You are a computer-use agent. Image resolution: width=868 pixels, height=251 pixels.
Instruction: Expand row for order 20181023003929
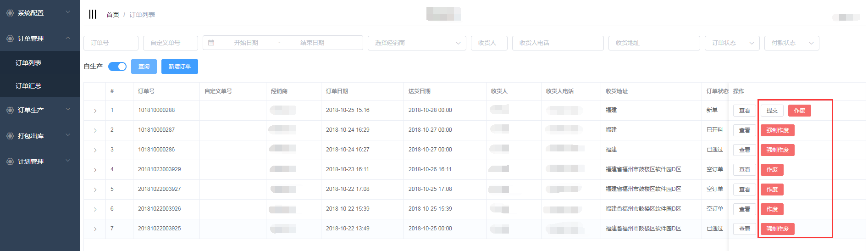(x=95, y=170)
